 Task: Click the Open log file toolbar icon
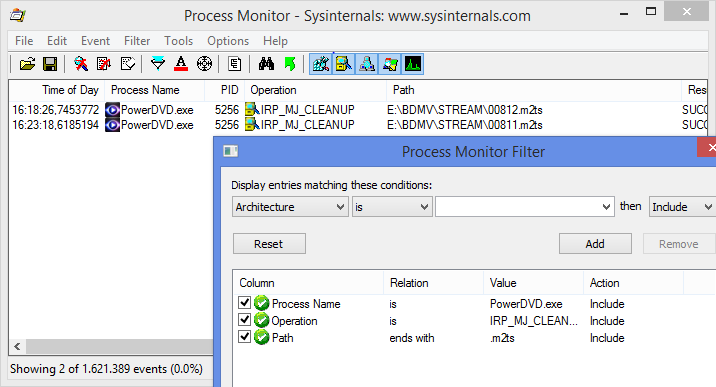[x=27, y=64]
